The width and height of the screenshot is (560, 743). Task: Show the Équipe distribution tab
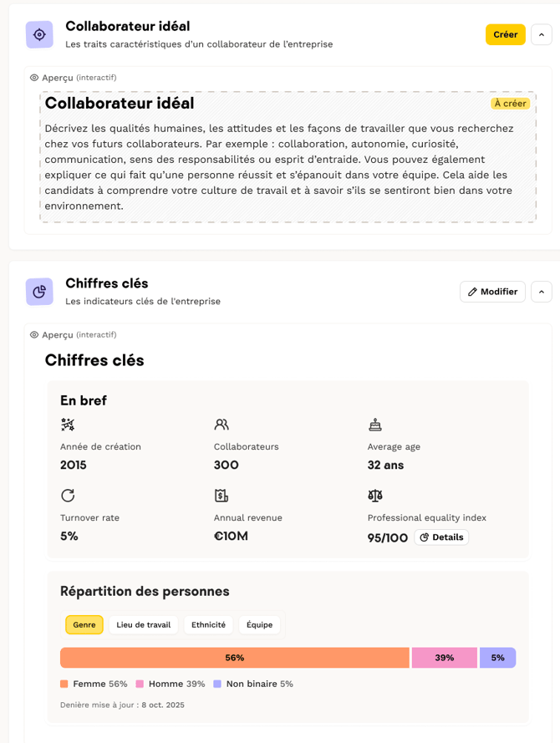pyautogui.click(x=260, y=624)
